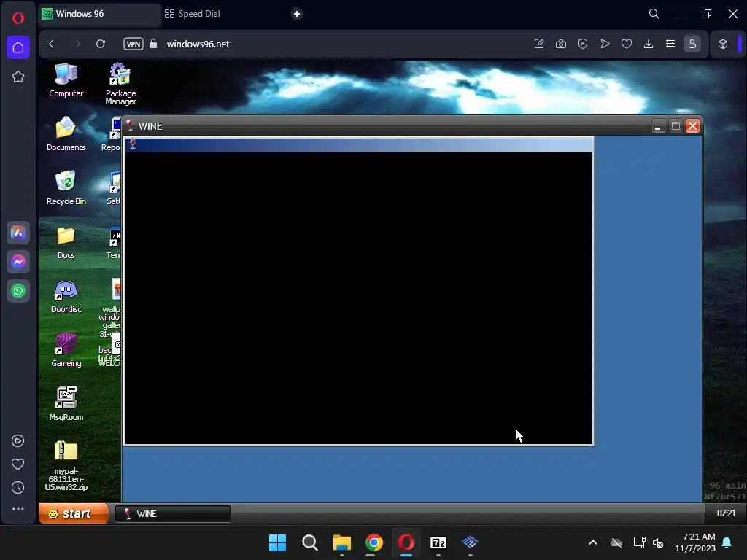This screenshot has width=747, height=560.
Task: Open the sidebar history clock icon
Action: pos(18,487)
